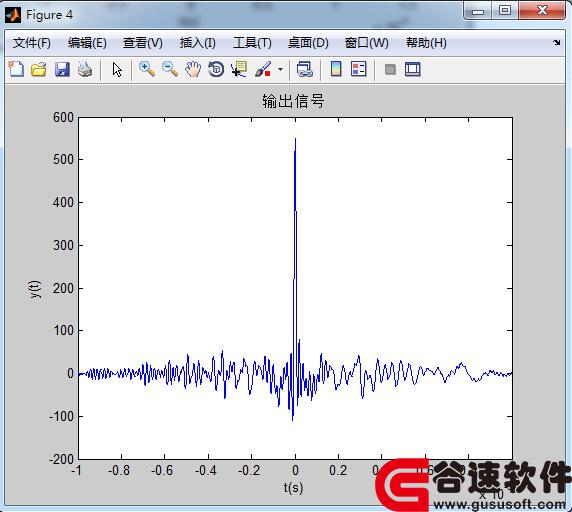Open the 编辑(E) menu
The image size is (572, 512).
point(87,43)
